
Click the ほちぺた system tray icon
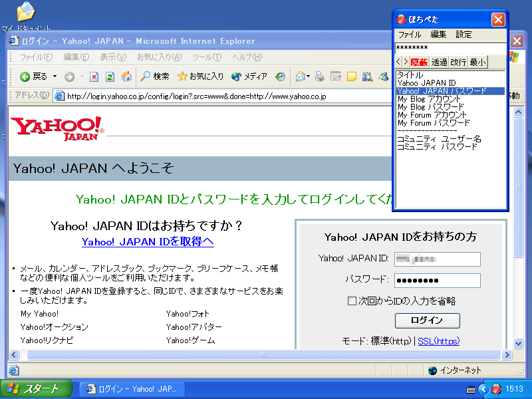tap(496, 389)
